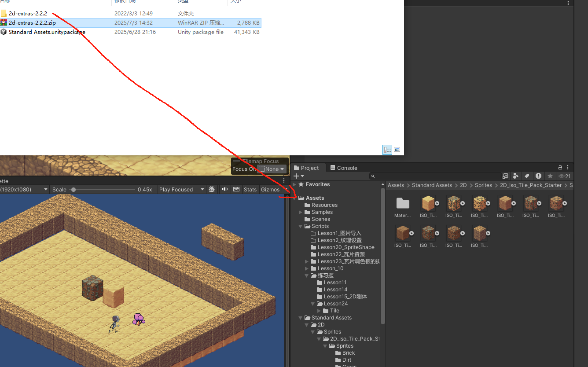Open the import log warning icon

point(537,175)
